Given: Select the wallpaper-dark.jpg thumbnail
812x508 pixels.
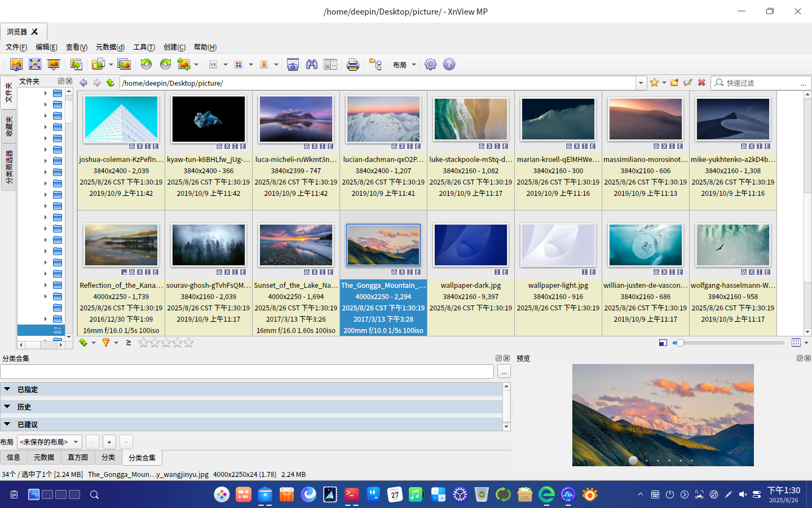Looking at the screenshot, I should point(471,244).
